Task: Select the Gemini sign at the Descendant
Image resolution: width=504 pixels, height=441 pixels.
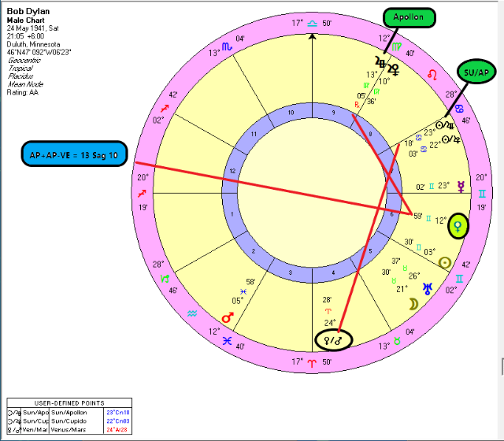Action: (482, 194)
